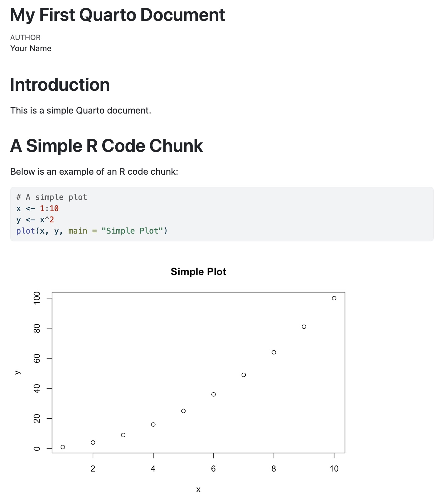Click the data point at x equals 8
444x504 pixels.
[x=274, y=352]
